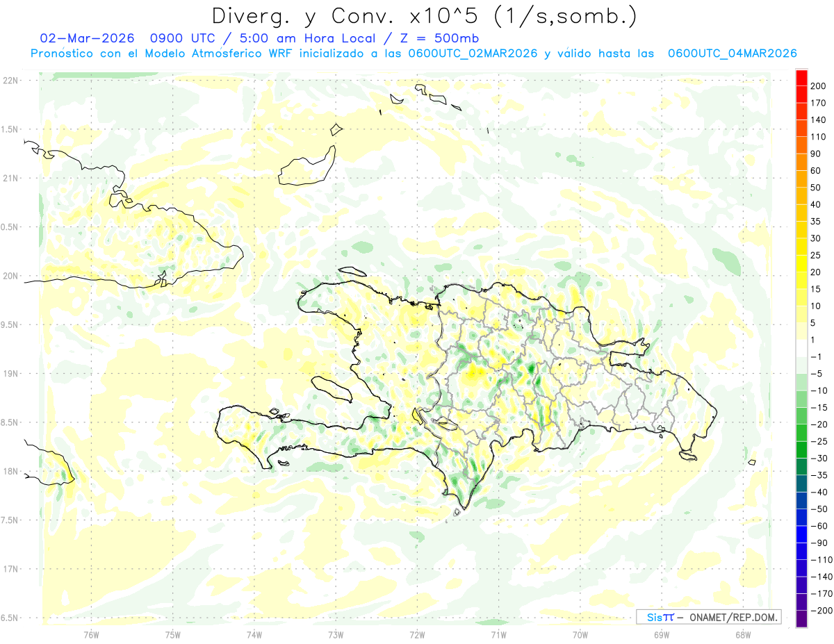Viewport: 834px width, 644px height.
Task: Click the positive "110" colorbar label
Action: click(819, 137)
